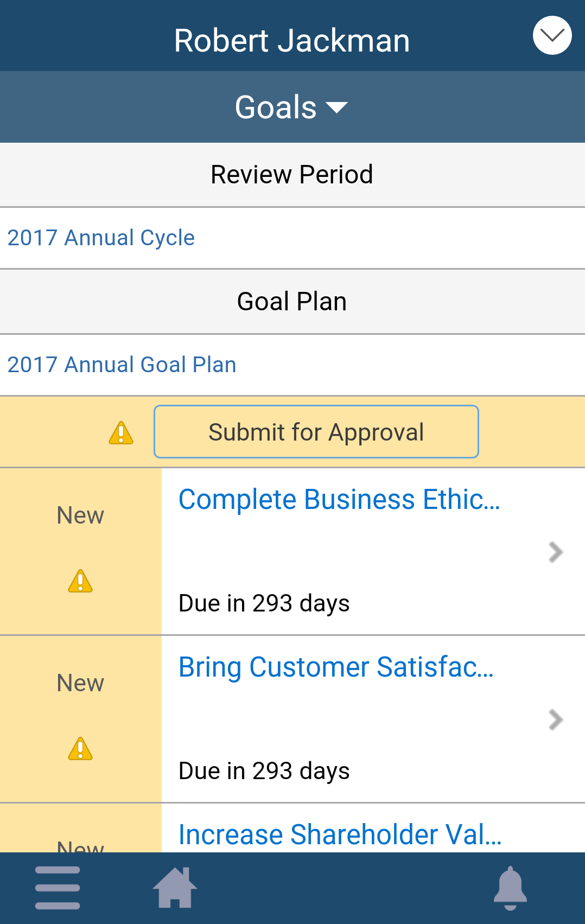This screenshot has height=924, width=585.
Task: Open the Goals dropdown selector
Action: [x=292, y=107]
